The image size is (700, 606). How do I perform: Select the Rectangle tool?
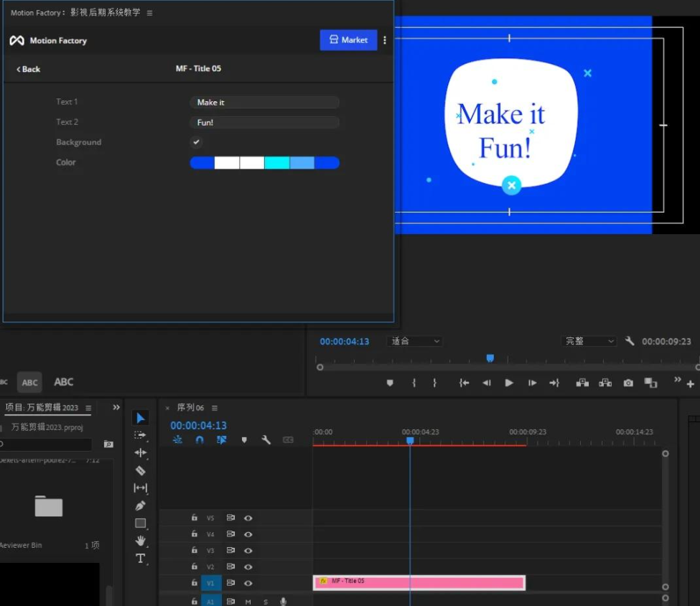pos(140,523)
